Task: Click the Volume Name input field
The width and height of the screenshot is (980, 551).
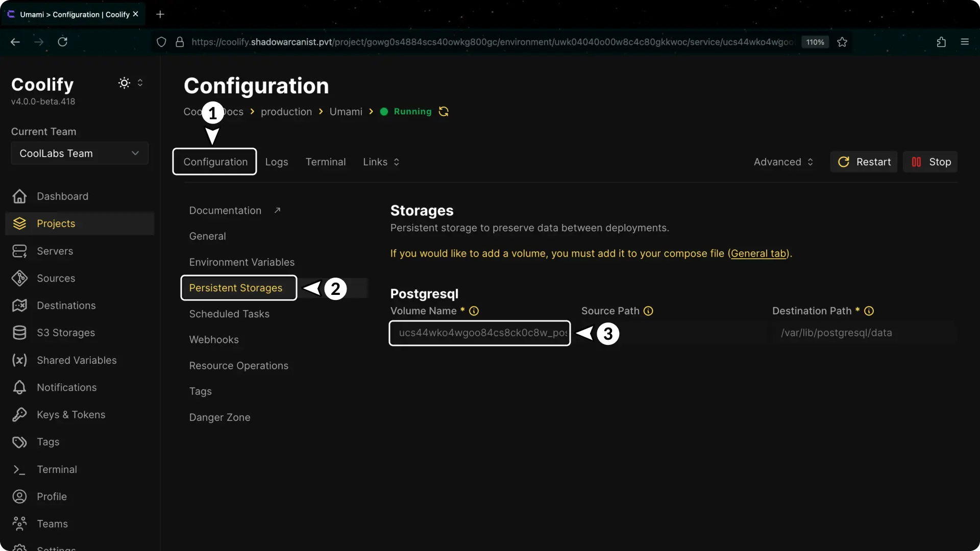Action: tap(479, 333)
